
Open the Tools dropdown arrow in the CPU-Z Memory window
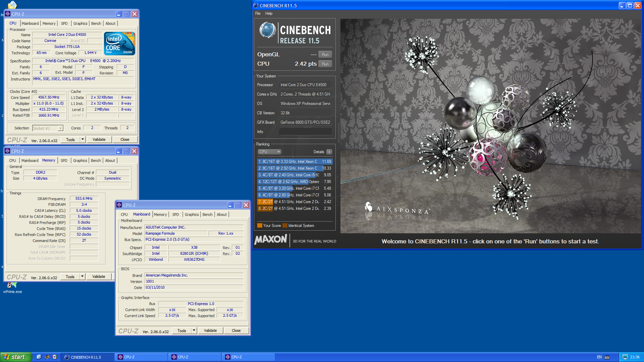click(83, 277)
